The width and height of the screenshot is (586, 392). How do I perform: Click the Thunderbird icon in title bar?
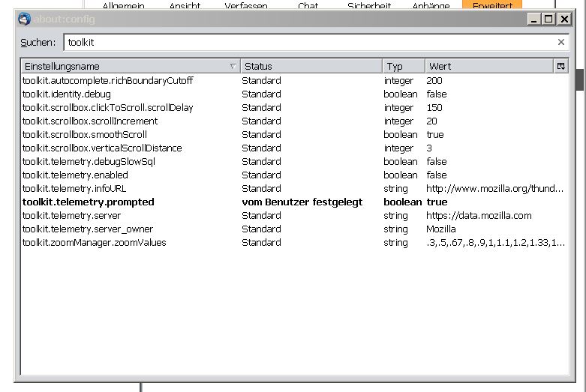tap(24, 19)
